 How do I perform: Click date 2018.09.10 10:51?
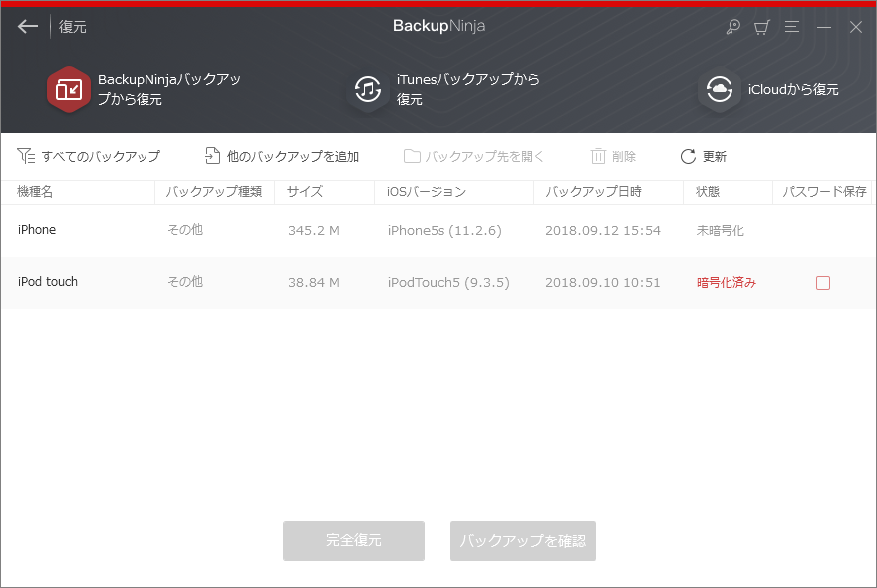[x=603, y=282]
